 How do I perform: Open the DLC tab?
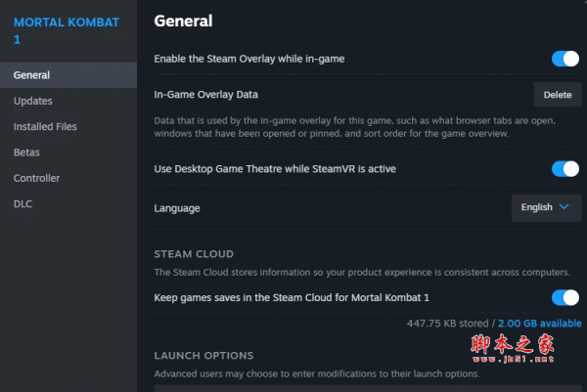(23, 203)
